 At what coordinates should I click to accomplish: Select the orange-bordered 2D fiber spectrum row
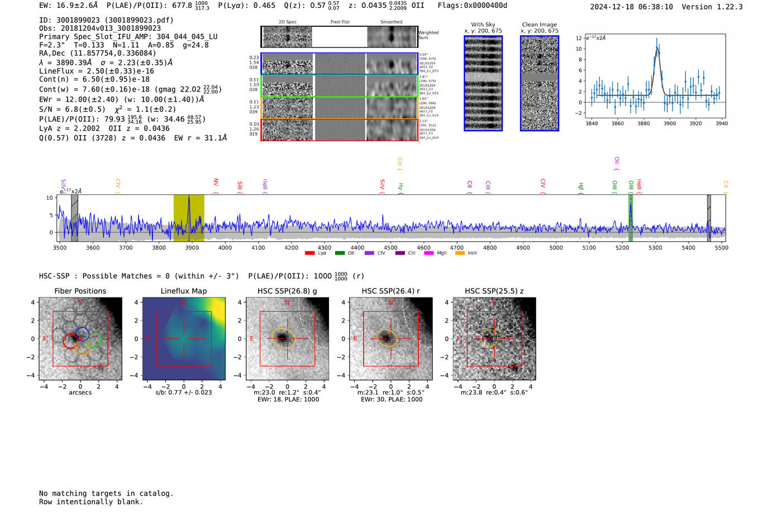340,108
